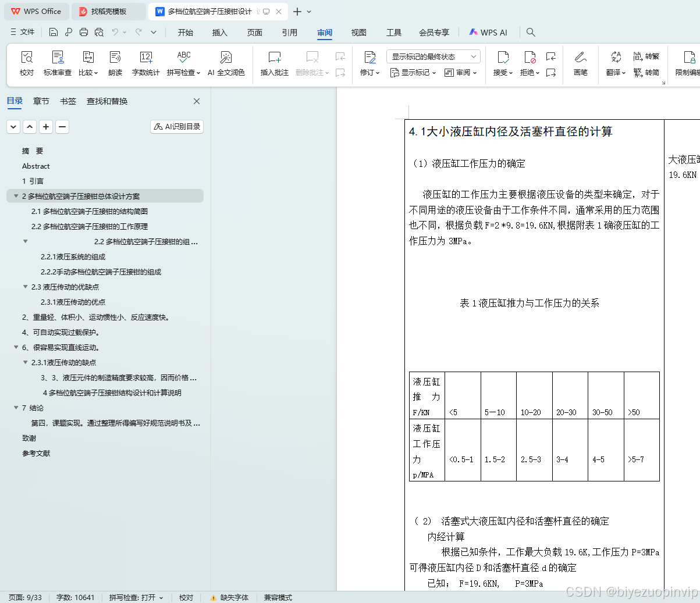The image size is (700, 603).
Task: Click 页面: 9/33 page indicator
Action: click(x=25, y=597)
